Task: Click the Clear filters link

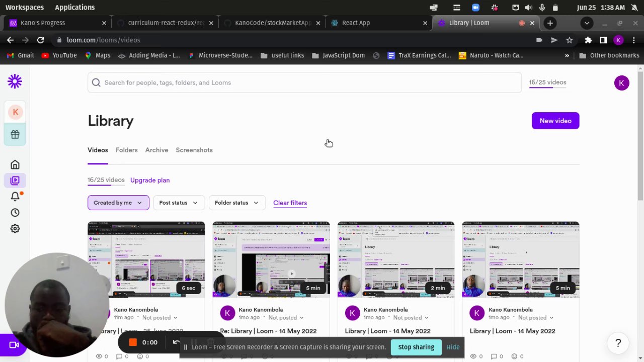Action: tap(290, 203)
